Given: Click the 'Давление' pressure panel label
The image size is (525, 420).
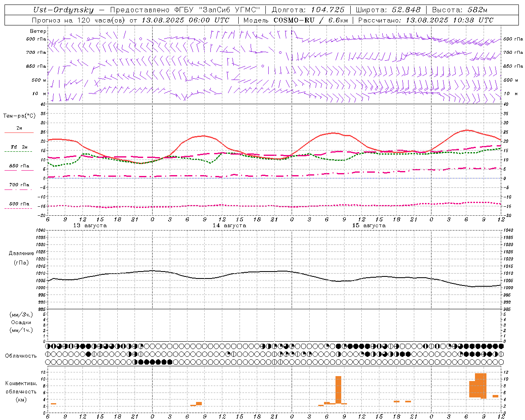Looking at the screenshot, I should click(21, 253).
